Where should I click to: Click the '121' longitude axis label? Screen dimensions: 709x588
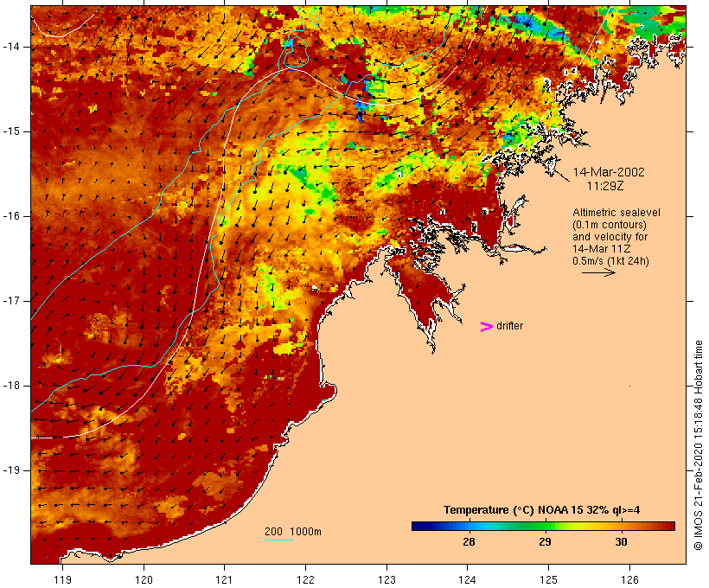click(x=224, y=579)
